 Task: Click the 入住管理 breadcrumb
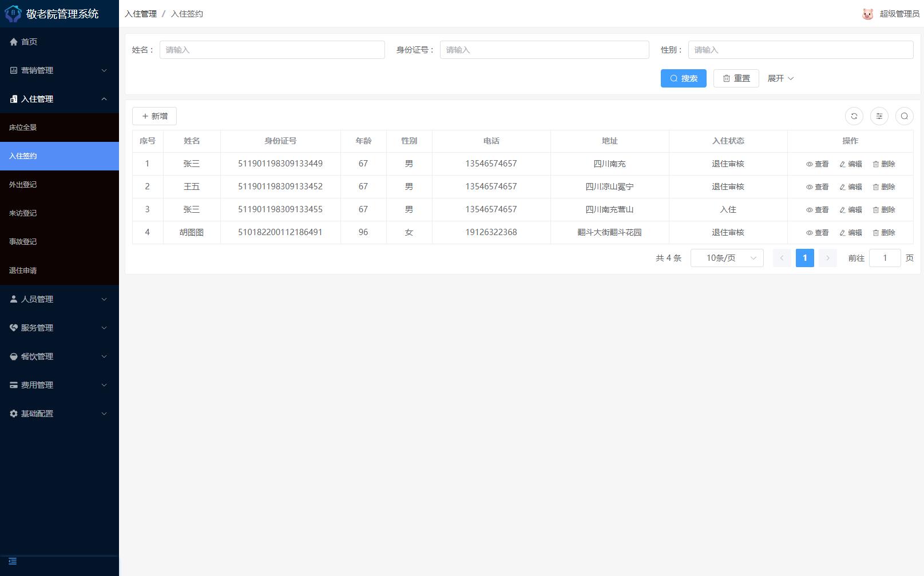[x=141, y=14]
